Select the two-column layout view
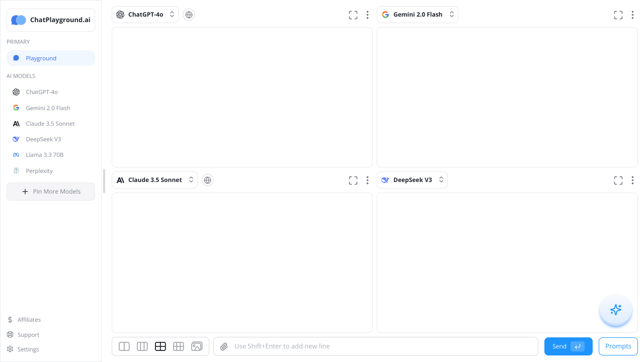 pos(124,346)
